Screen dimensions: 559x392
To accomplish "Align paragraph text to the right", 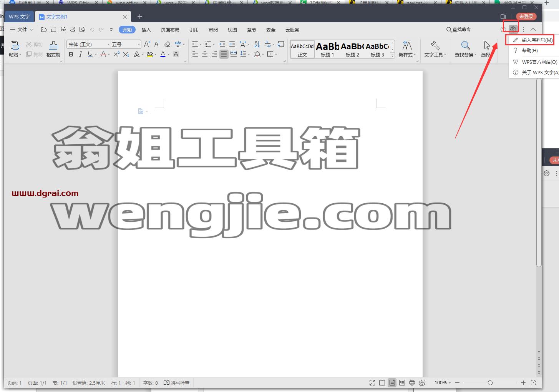I will [x=214, y=54].
